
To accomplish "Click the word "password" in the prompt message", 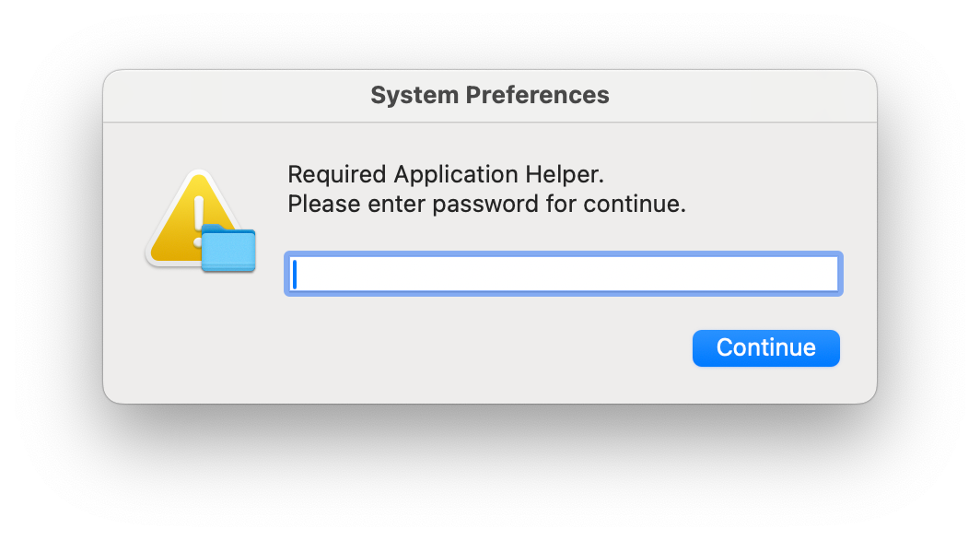I will point(485,205).
